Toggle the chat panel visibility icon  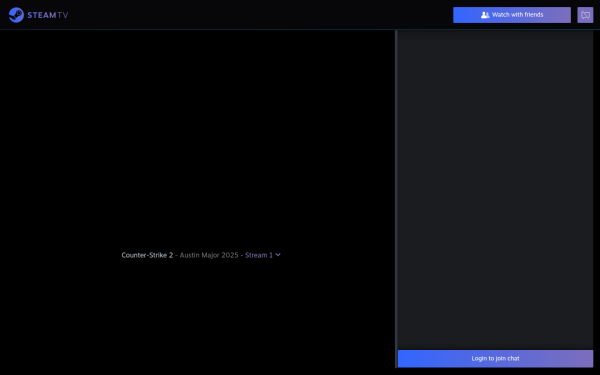[x=585, y=15]
